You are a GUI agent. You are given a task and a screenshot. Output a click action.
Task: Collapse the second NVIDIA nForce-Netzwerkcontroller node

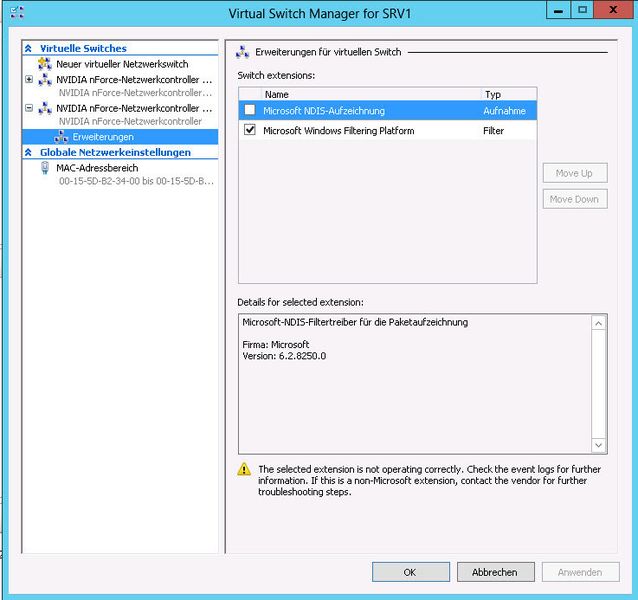29,108
